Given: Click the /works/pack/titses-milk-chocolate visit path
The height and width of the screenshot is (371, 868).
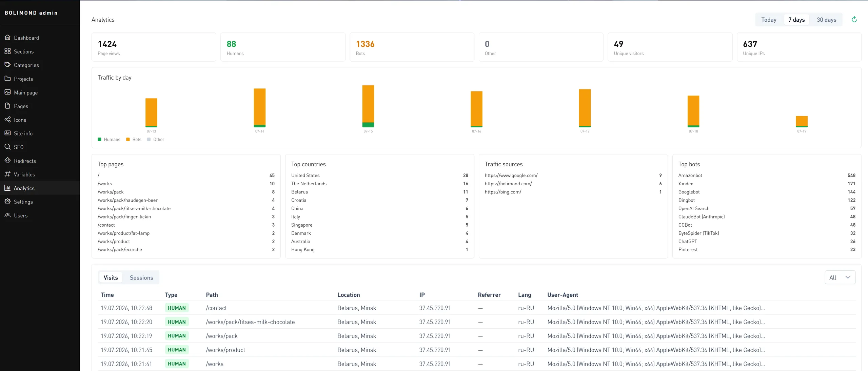Looking at the screenshot, I should tap(250, 322).
